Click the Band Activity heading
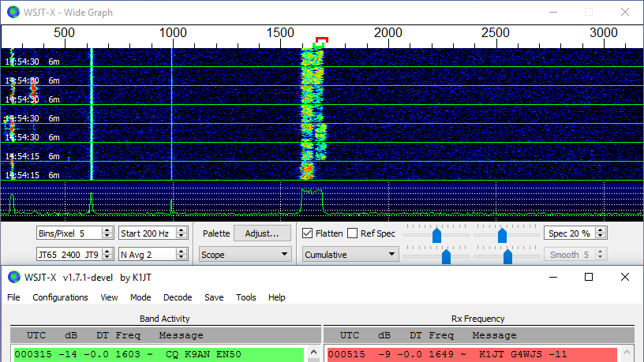This screenshot has height=362, width=644. [165, 319]
